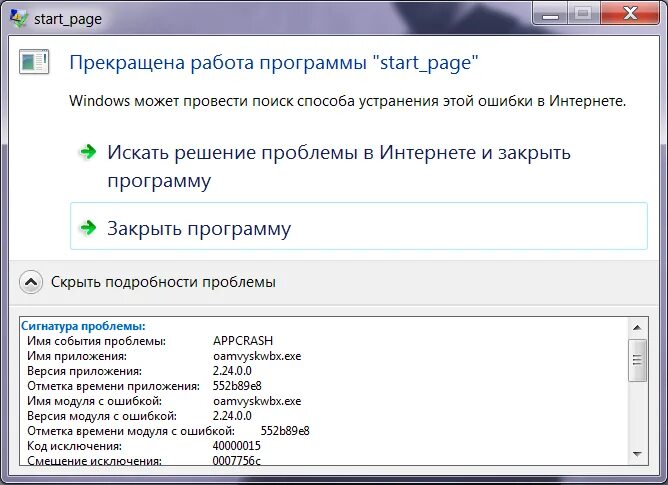Minimize the start_page dialog window

550,14
